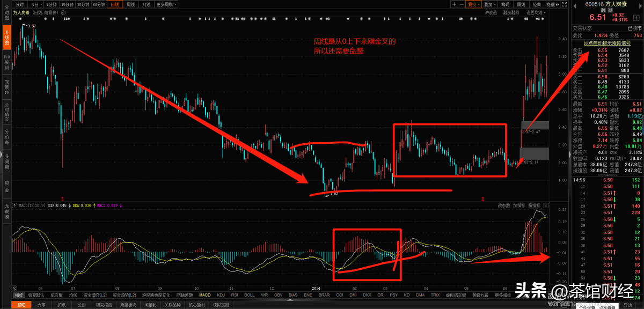The image size is (644, 309).
Task: Open 多周期 in left sidebar
Action: pyautogui.click(x=7, y=162)
